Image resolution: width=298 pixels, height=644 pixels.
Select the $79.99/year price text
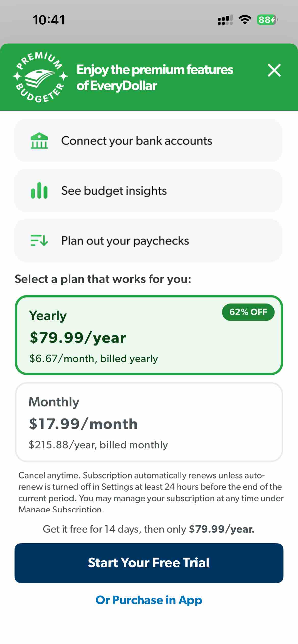coord(77,338)
